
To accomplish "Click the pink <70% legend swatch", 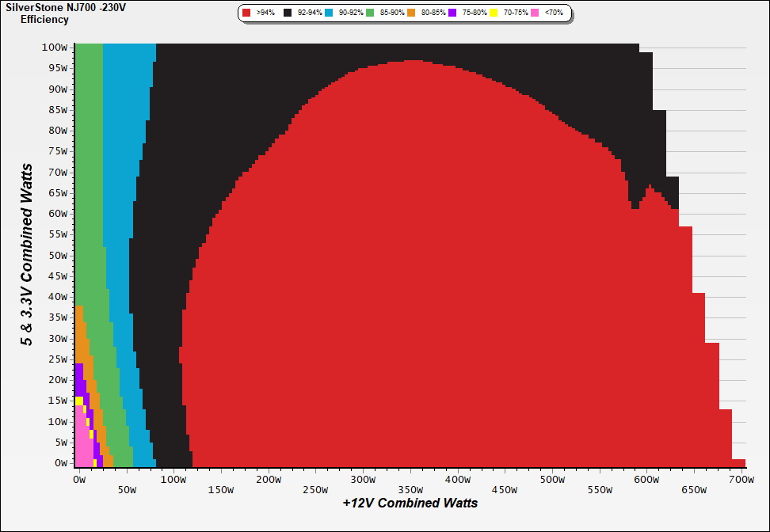I will pos(536,13).
